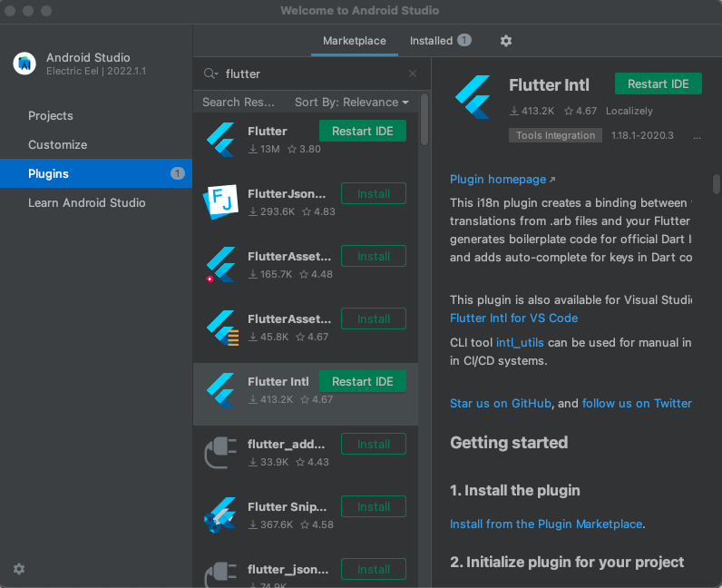Screen dimensions: 722x588
Task: Click Restart IDE in the details panel
Action: 658,83
